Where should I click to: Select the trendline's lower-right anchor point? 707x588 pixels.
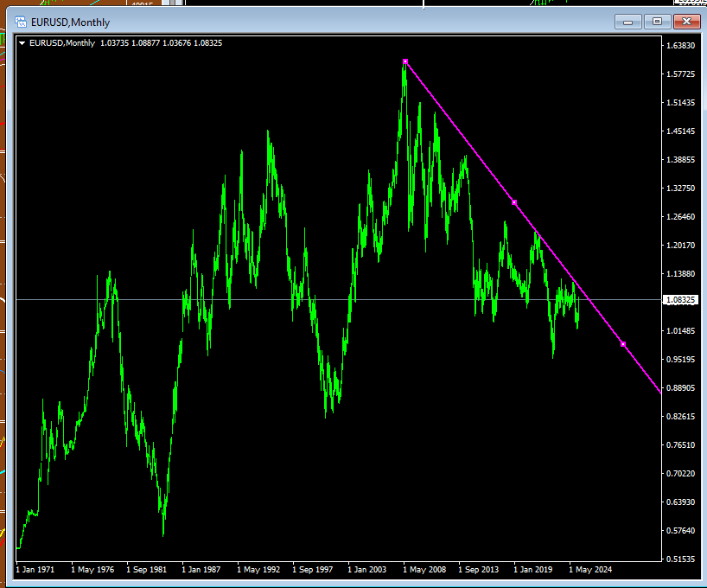point(623,344)
